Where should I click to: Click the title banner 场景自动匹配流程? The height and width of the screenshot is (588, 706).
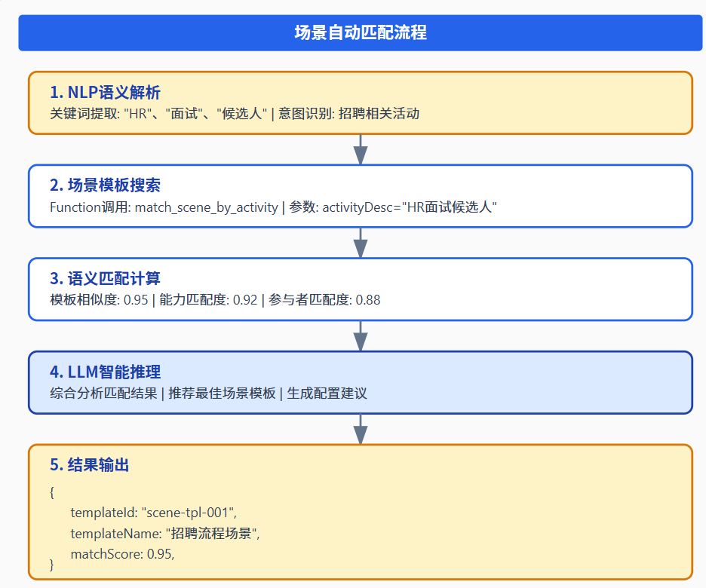pyautogui.click(x=361, y=33)
